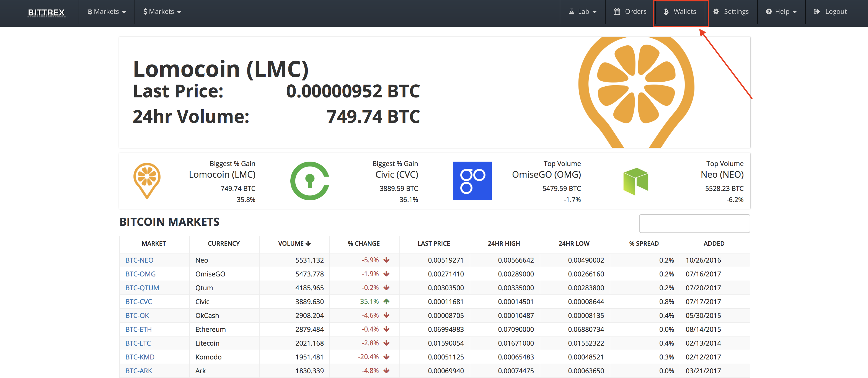This screenshot has width=868, height=378.
Task: Open the BTC-NEO market link
Action: coord(139,260)
